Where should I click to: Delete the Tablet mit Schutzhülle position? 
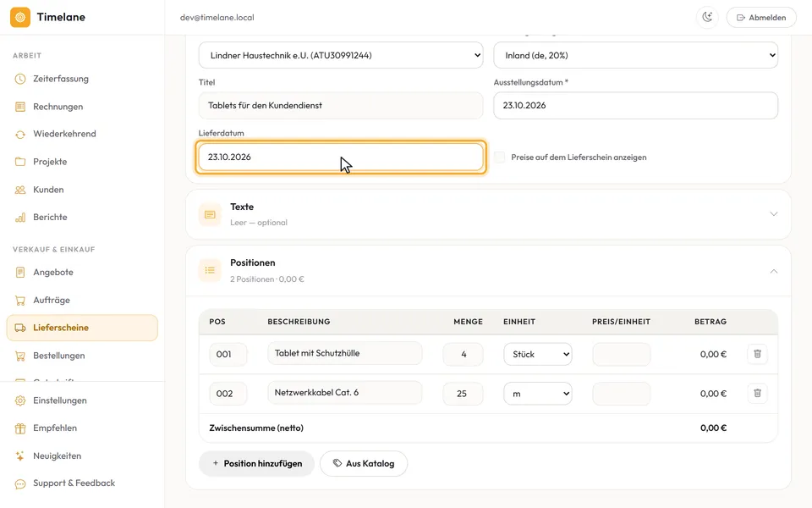click(757, 354)
